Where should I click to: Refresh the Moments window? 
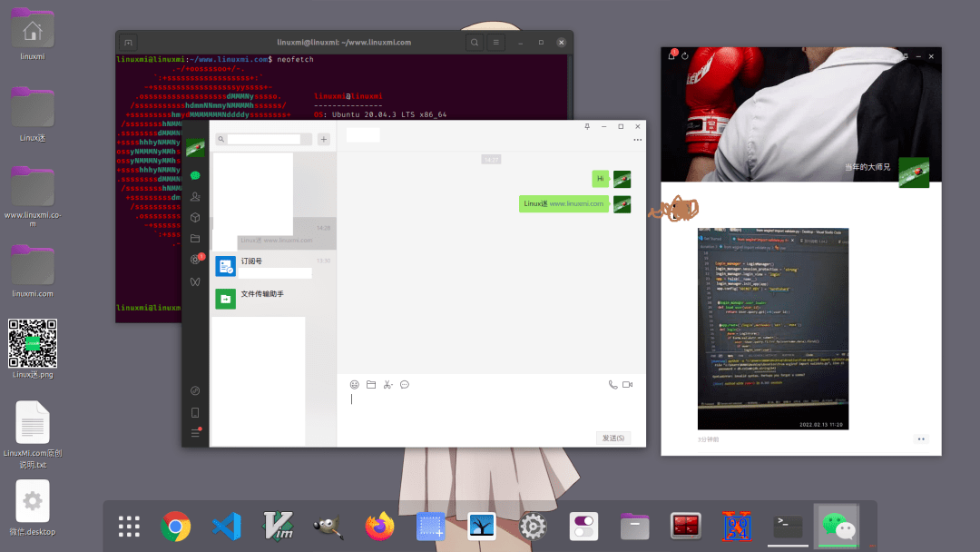click(685, 56)
